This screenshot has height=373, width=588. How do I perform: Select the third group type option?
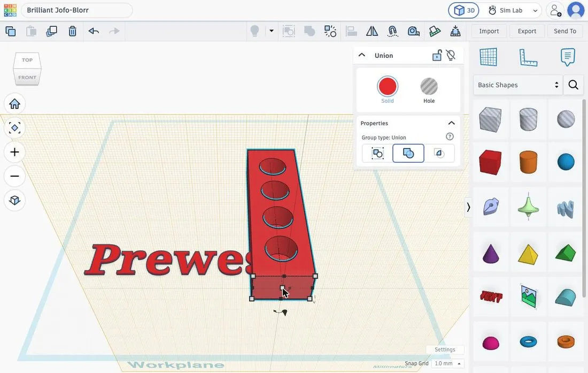439,153
